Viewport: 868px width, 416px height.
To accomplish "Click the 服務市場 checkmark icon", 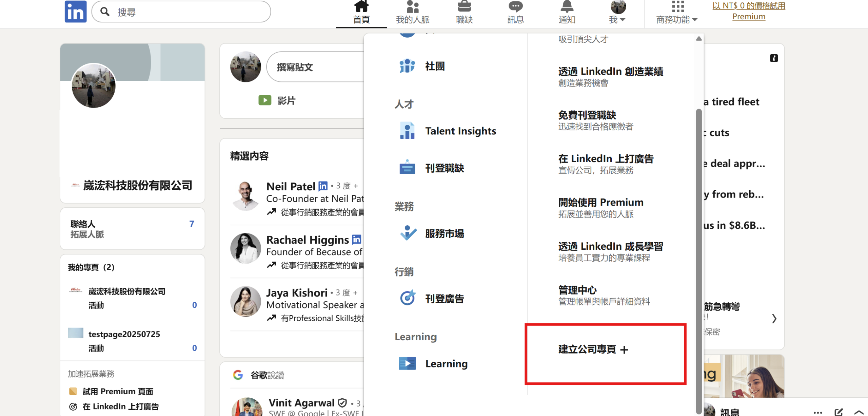I will click(x=408, y=233).
